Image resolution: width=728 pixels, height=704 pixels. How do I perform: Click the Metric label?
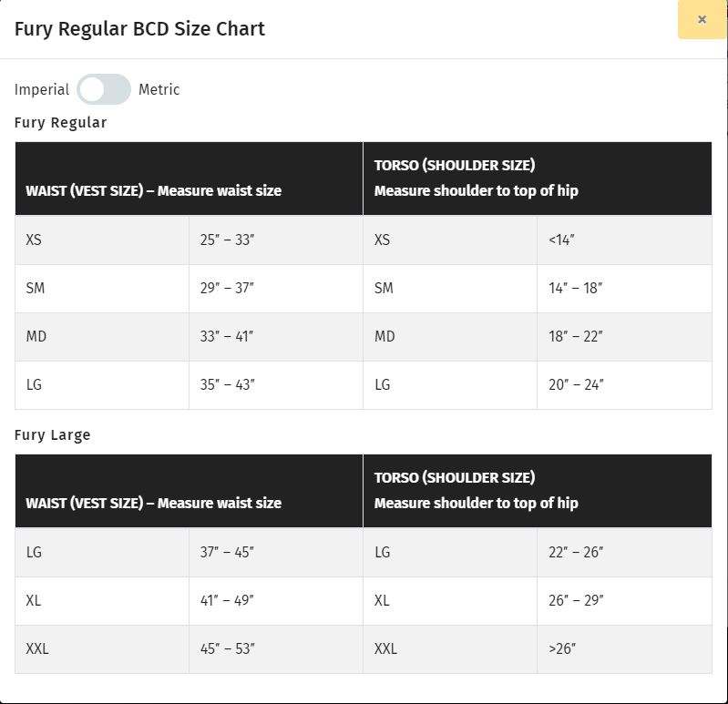point(159,89)
